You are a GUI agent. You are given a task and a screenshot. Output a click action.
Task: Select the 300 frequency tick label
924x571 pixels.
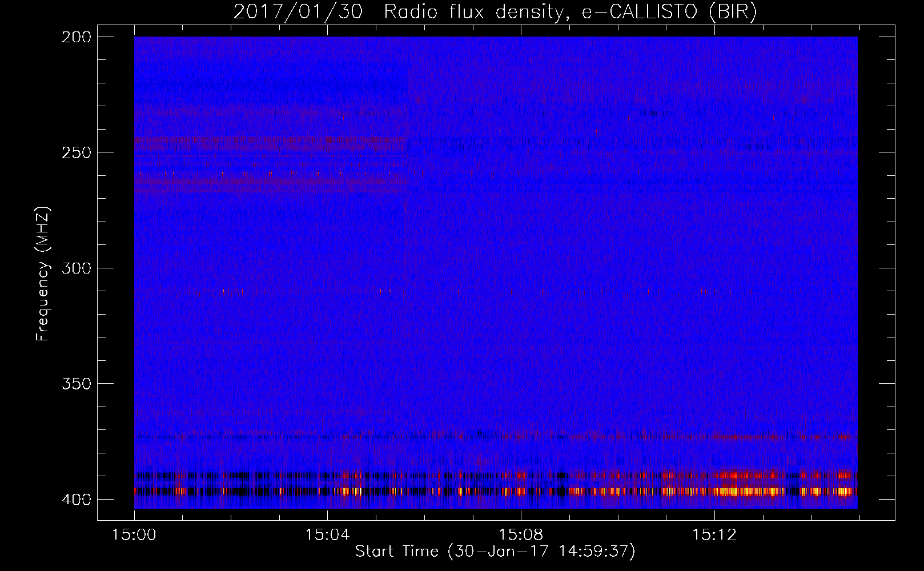(x=77, y=268)
